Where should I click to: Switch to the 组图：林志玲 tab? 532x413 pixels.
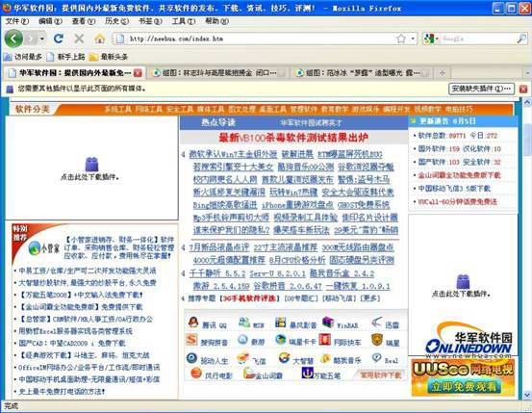pos(217,72)
